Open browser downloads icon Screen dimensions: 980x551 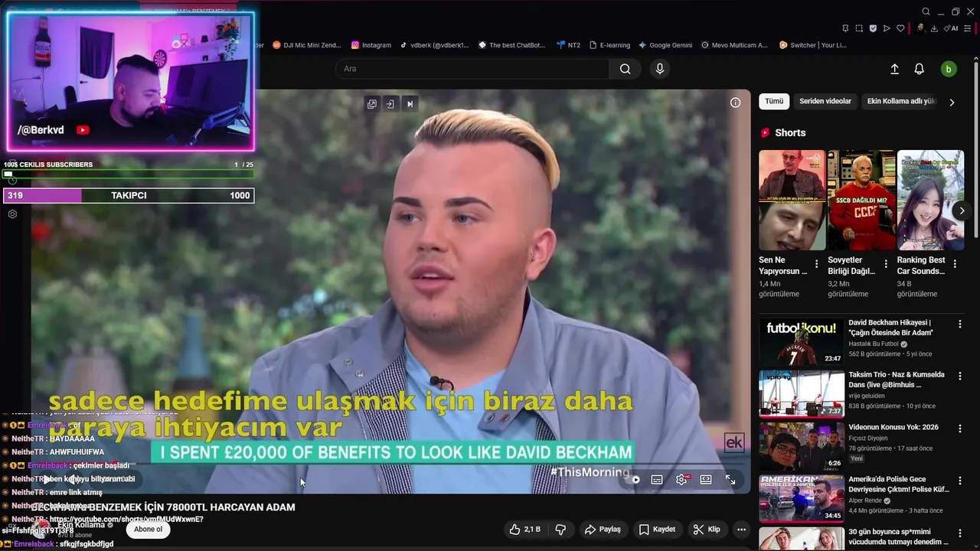[x=934, y=28]
